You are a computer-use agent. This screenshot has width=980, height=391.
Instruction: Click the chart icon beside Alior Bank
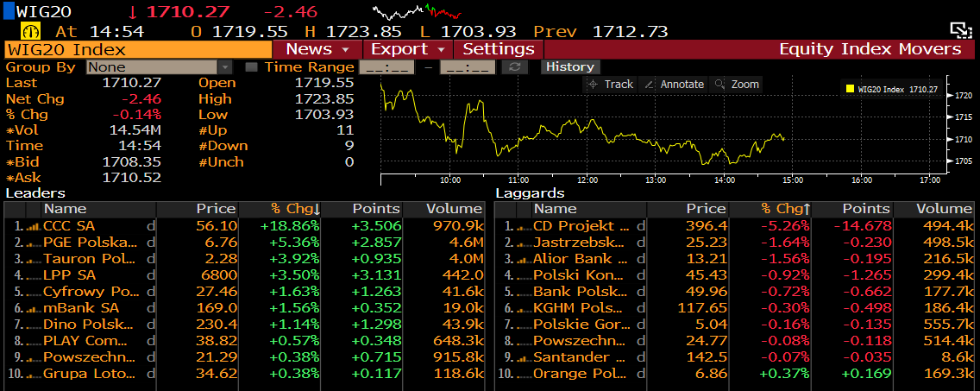[x=523, y=259]
